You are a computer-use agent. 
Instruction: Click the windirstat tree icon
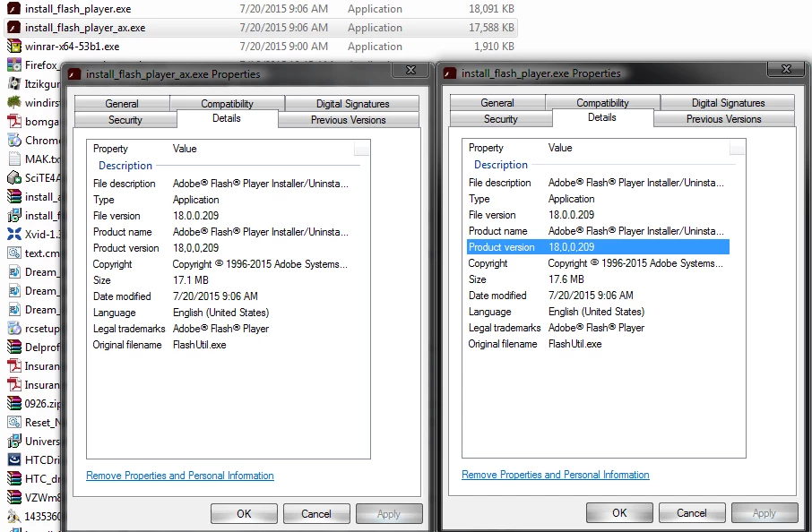(14, 102)
